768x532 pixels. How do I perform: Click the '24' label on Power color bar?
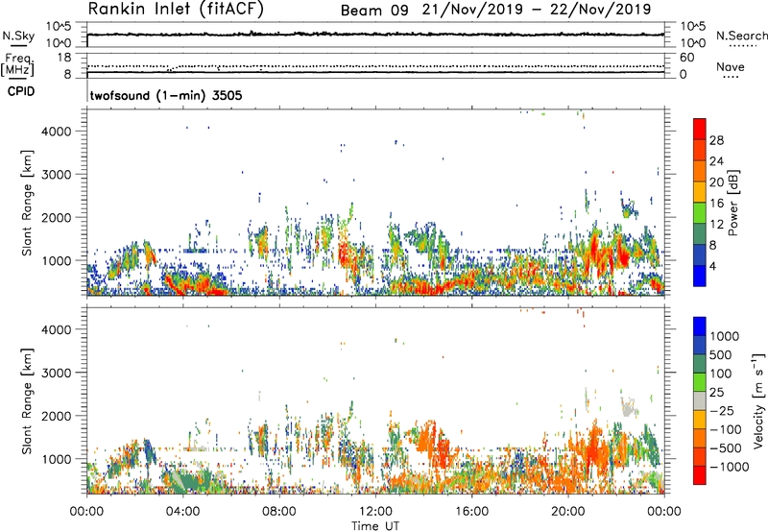pyautogui.click(x=716, y=161)
